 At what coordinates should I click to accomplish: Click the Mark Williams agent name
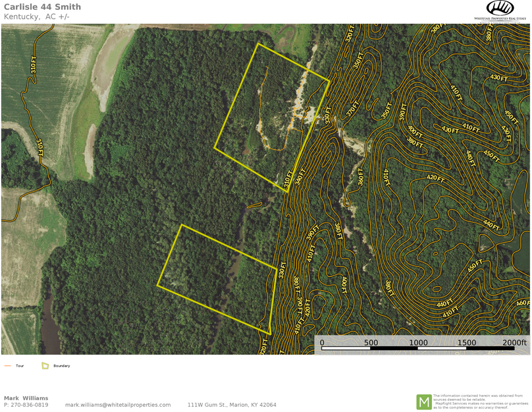tap(26, 398)
